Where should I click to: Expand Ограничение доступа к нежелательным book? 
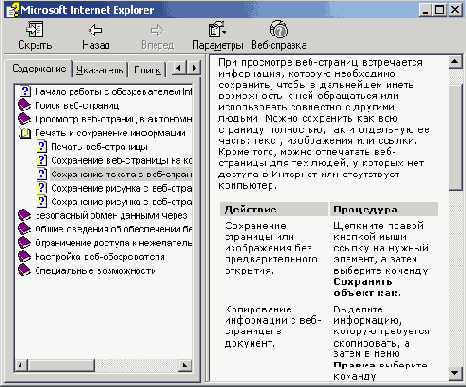pos(114,243)
